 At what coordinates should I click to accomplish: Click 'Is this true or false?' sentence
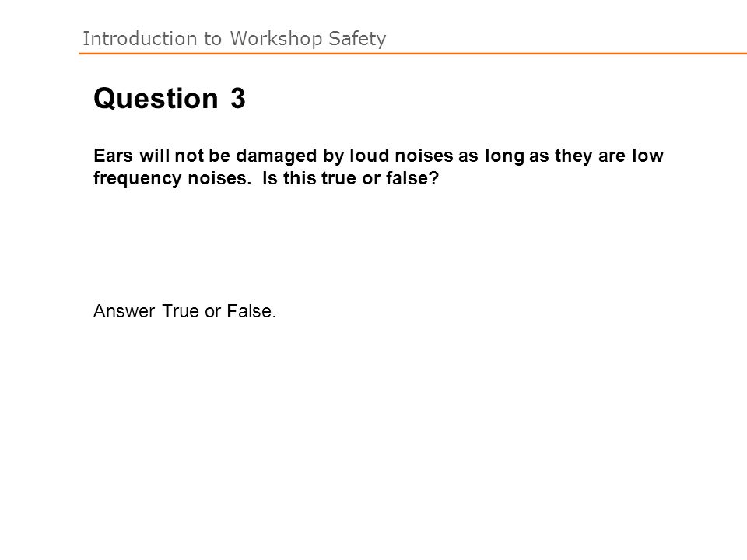click(x=350, y=178)
